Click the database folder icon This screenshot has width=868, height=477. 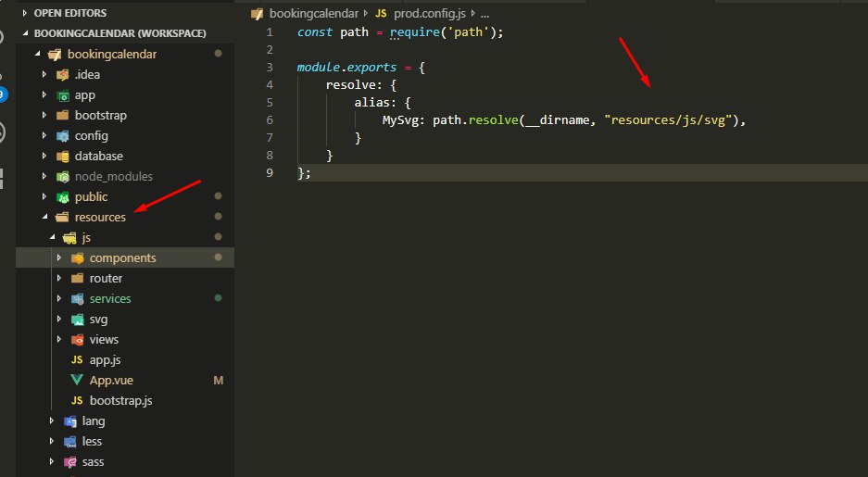click(63, 157)
